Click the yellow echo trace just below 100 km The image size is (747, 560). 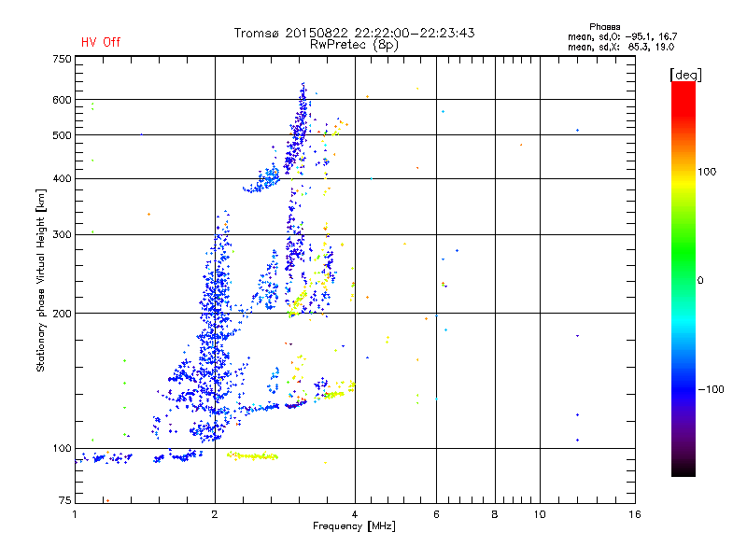[x=252, y=456]
